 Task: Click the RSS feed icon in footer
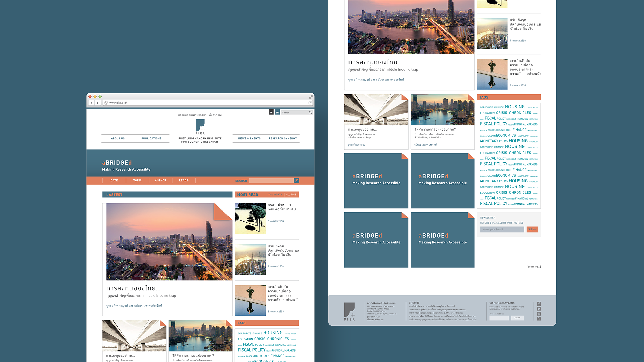(x=539, y=319)
